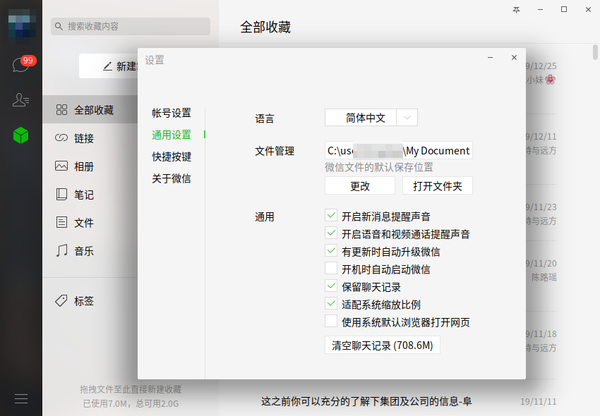Image resolution: width=600 pixels, height=416 pixels.
Task: Open the contacts icon in sidebar
Action: tap(21, 100)
